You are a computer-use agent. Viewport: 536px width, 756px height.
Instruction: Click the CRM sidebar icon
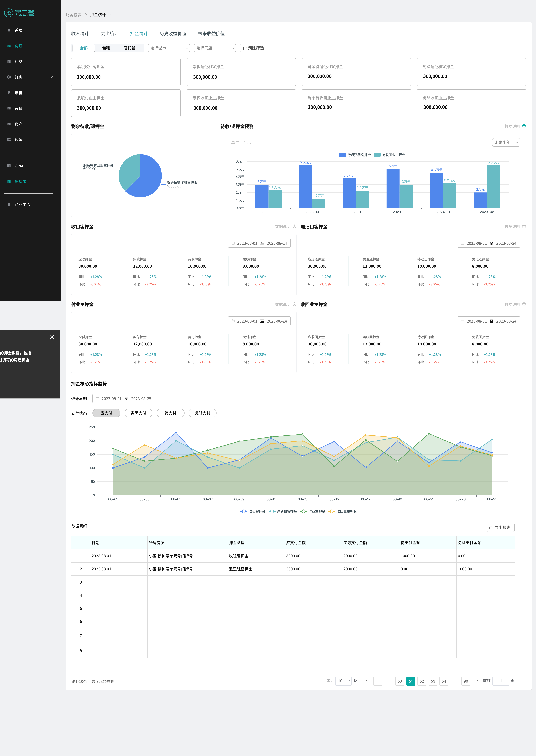(x=9, y=166)
